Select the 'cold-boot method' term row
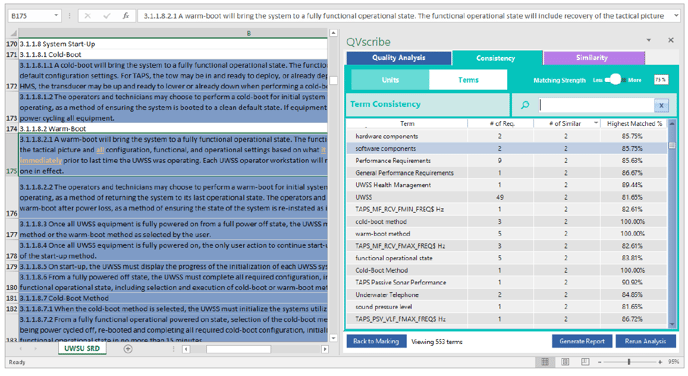This screenshot has height=376, width=688. click(x=507, y=222)
